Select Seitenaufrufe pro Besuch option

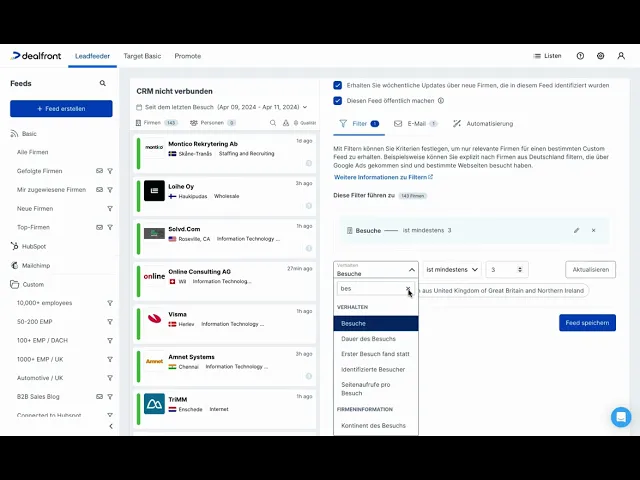point(376,389)
